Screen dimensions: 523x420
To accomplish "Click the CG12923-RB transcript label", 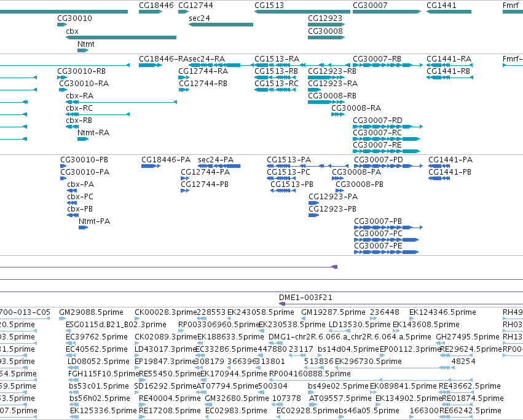I will click(x=332, y=71).
